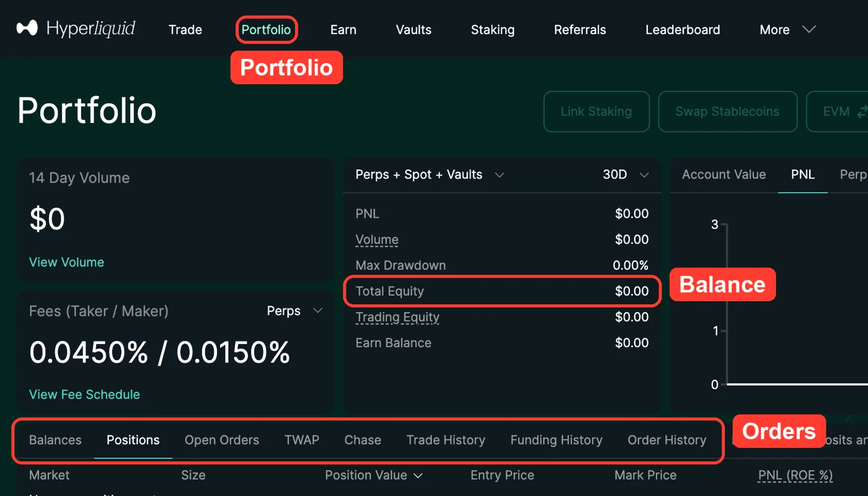Click the EVM transfer button

coord(837,112)
